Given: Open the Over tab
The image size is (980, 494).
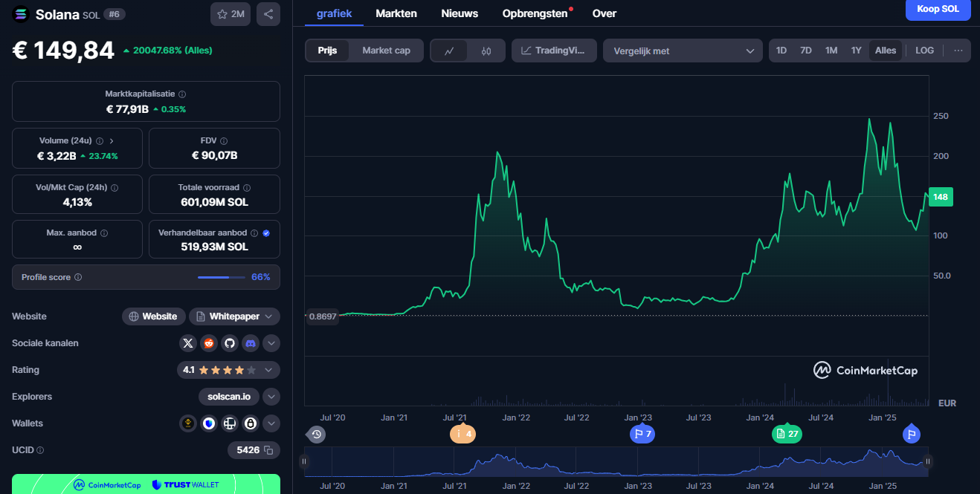Looking at the screenshot, I should [x=605, y=13].
